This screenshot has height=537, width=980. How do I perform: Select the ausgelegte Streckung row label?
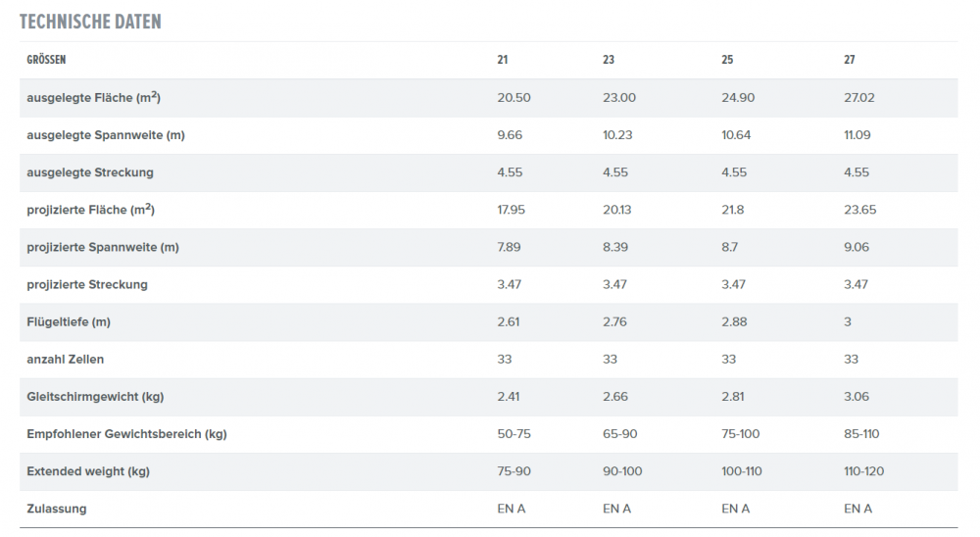point(90,172)
